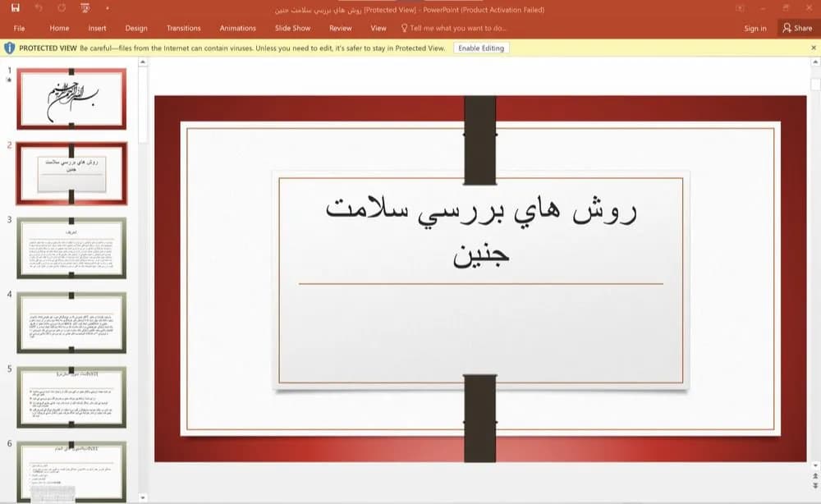This screenshot has width=821, height=504.
Task: Click the Protected View shield icon
Action: tap(9, 48)
